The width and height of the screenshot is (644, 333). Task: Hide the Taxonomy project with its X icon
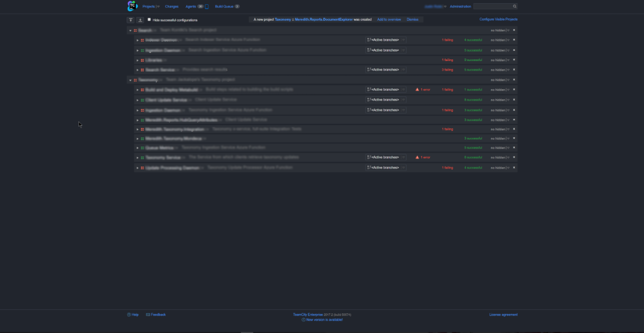pyautogui.click(x=514, y=80)
